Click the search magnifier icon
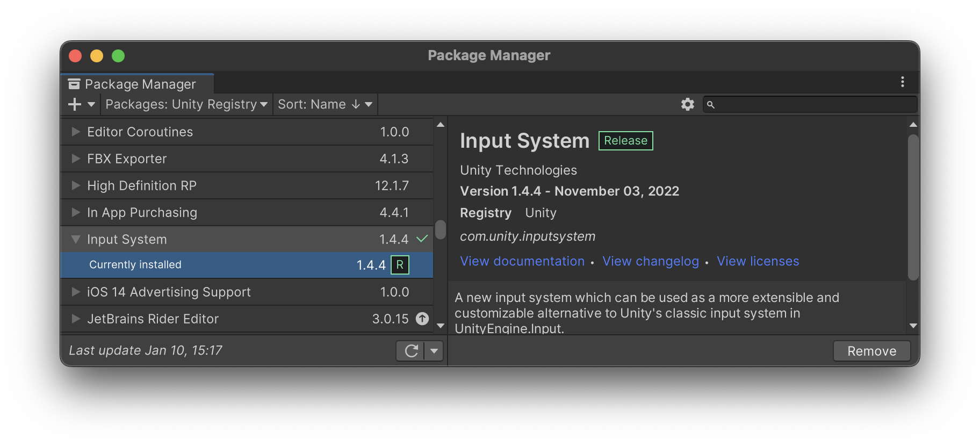Viewport: 980px width, 446px height. click(711, 105)
